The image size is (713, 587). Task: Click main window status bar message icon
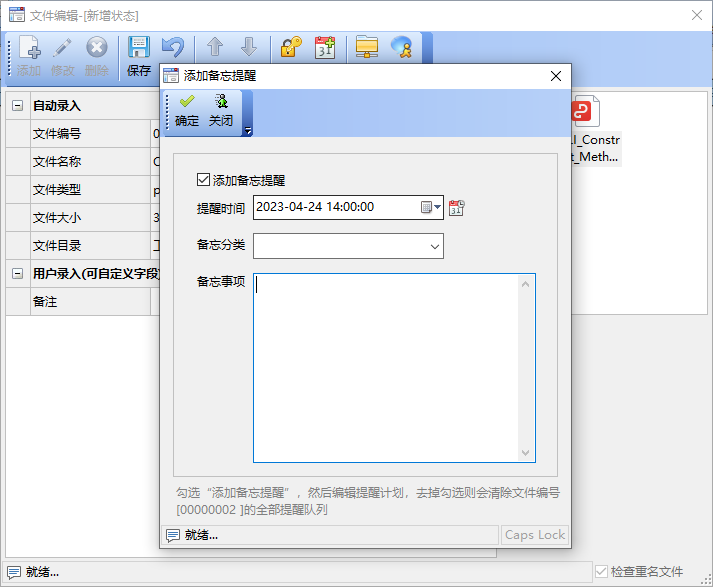(x=14, y=572)
